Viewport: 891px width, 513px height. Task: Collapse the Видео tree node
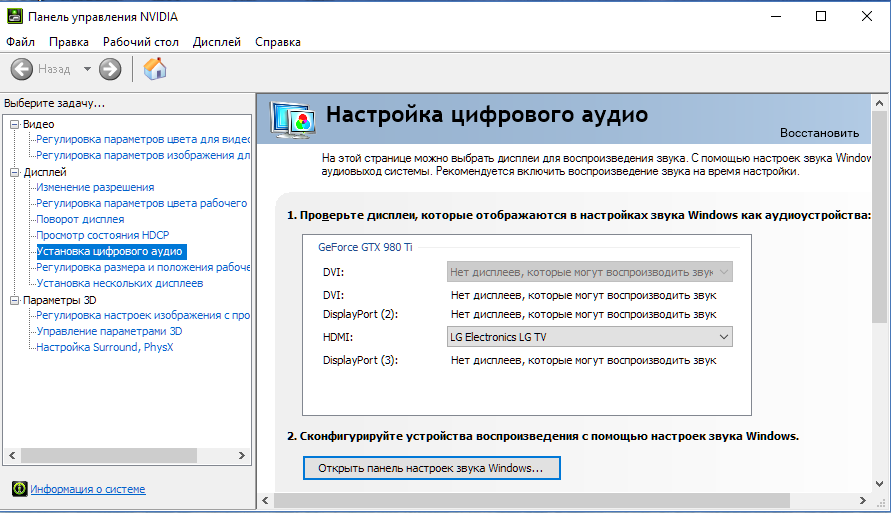coord(15,124)
